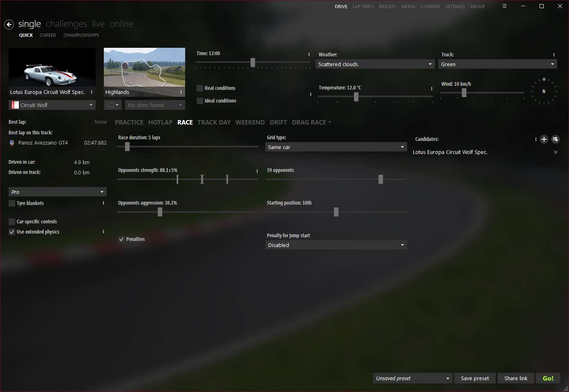Select HOTLAP mode

pyautogui.click(x=160, y=122)
